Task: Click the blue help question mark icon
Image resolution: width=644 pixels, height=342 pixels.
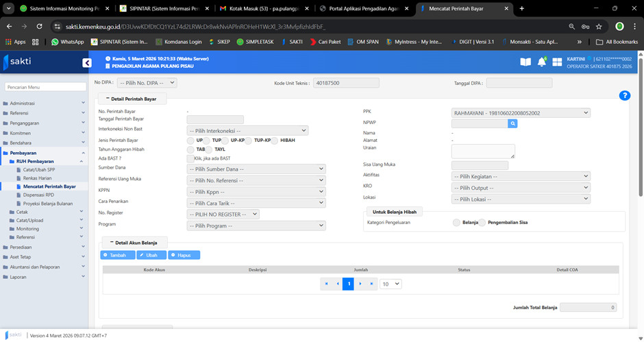Action: [x=624, y=95]
